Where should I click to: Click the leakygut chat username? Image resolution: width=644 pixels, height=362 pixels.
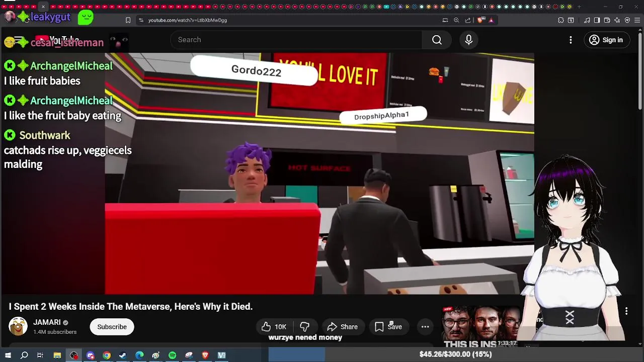50,17
